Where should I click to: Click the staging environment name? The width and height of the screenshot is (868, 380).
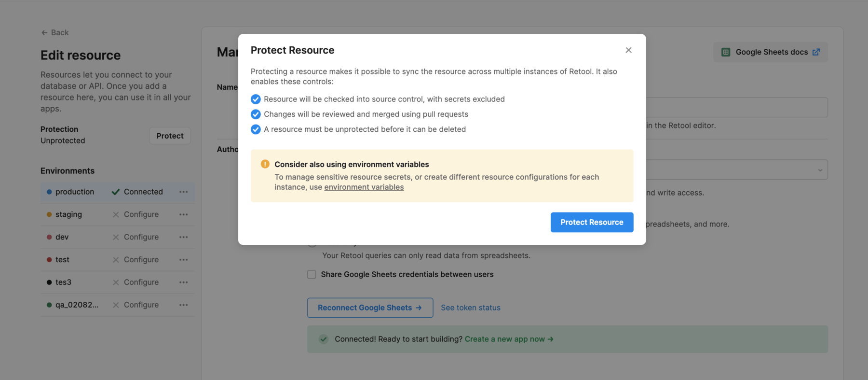point(68,214)
